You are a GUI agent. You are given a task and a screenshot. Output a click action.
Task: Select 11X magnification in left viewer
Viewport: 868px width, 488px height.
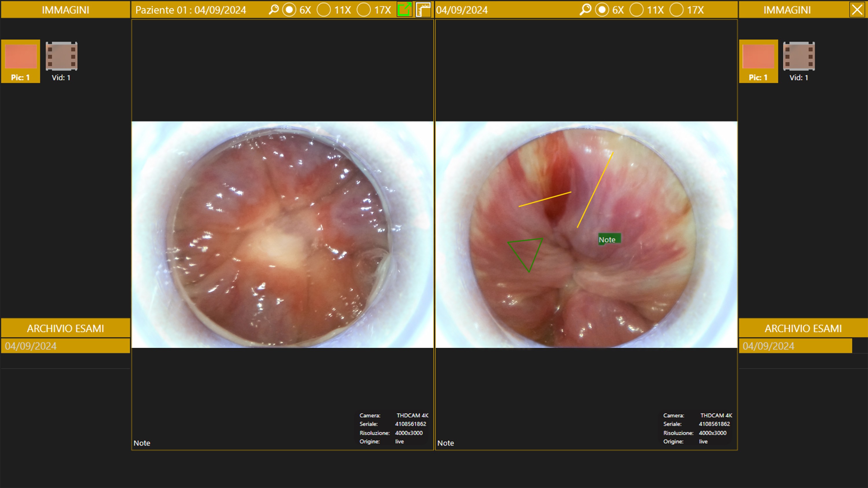323,10
